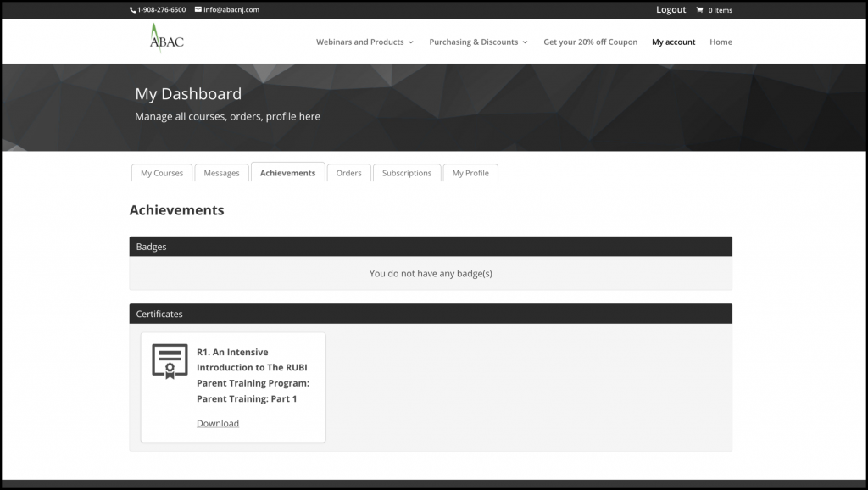Click the shopping cart icon
This screenshot has width=868, height=490.
[x=699, y=10]
